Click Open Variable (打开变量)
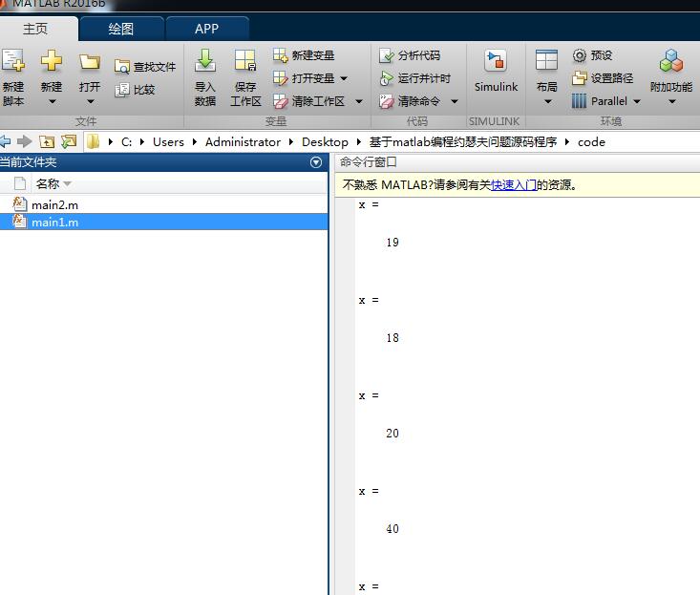700x595 pixels. [304, 78]
